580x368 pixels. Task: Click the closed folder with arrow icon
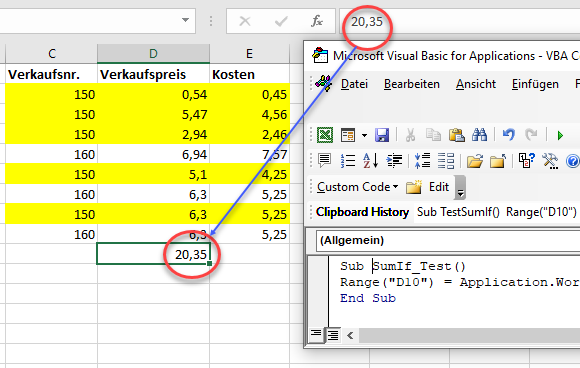[x=498, y=161]
